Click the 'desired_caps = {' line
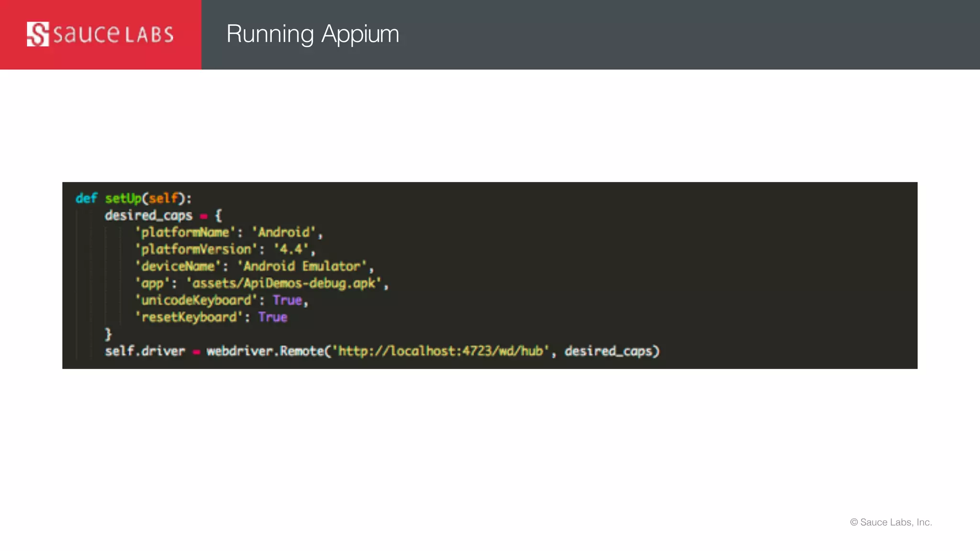The height and width of the screenshot is (551, 980). coord(163,215)
